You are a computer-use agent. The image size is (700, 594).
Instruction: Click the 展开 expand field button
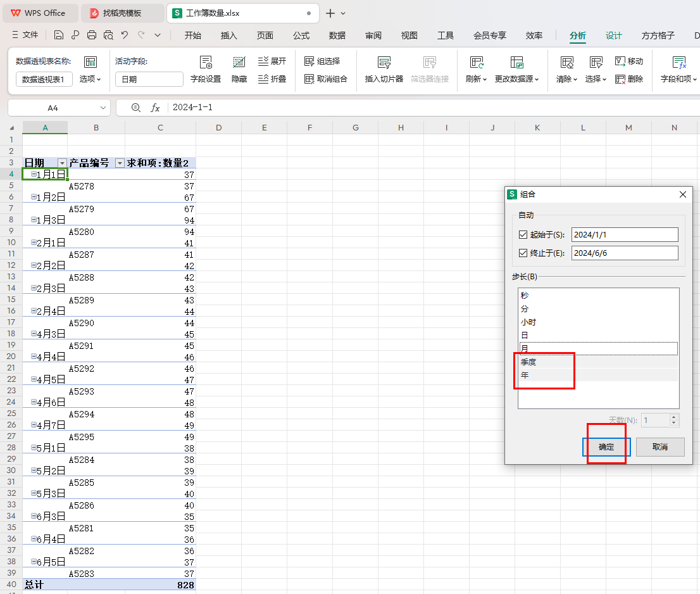272,61
